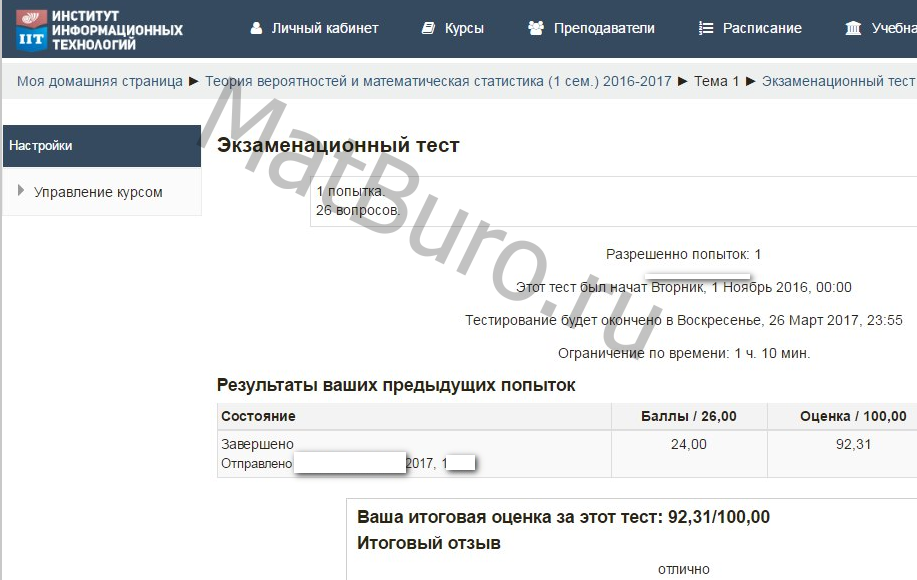The width and height of the screenshot is (917, 580).
Task: Go to Моя домашняя страница breadcrumb
Action: tap(100, 81)
